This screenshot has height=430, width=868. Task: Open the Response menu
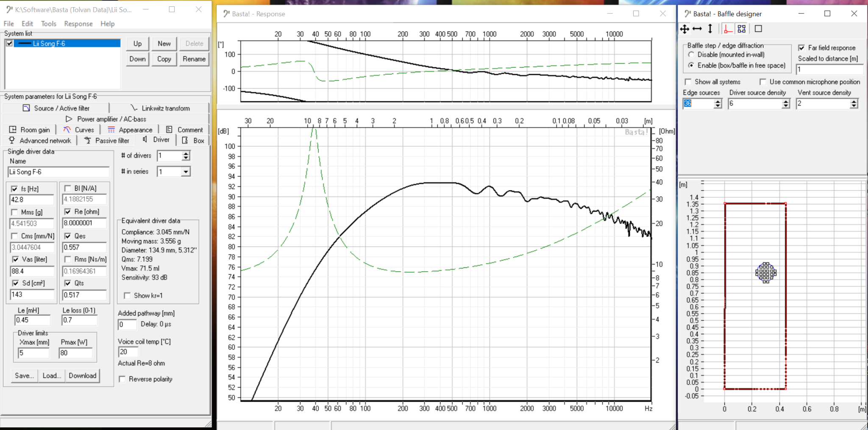(78, 24)
